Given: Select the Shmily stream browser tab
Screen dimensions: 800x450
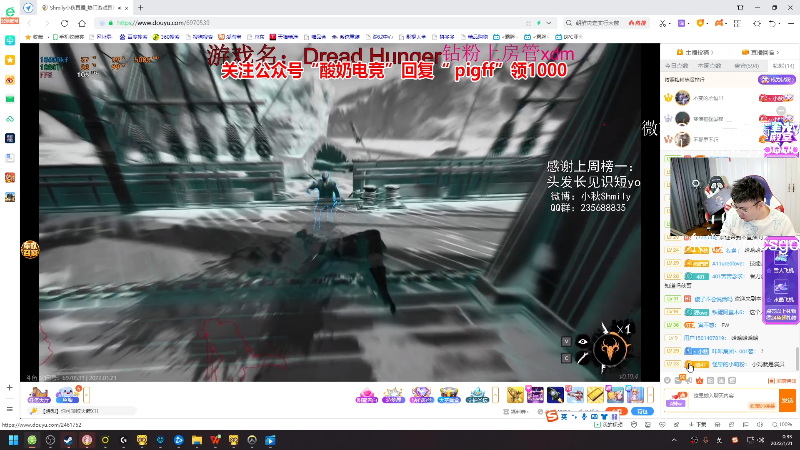Looking at the screenshot, I should (x=82, y=8).
